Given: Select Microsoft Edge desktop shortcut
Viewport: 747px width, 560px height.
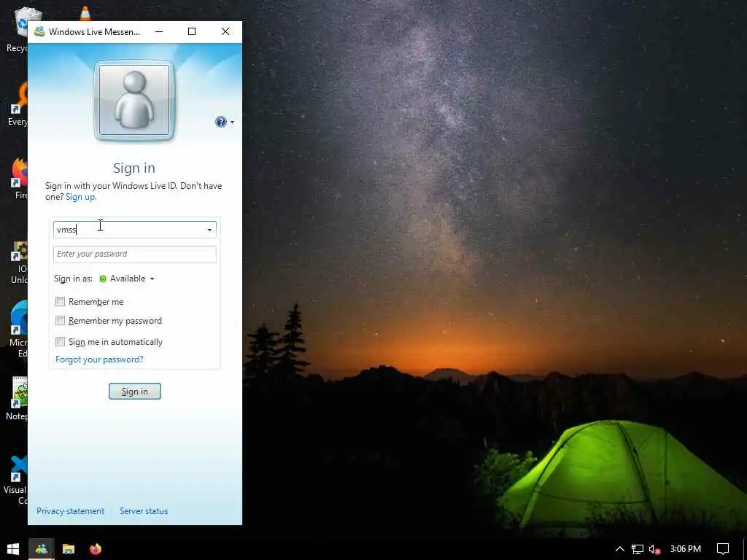Looking at the screenshot, I should coord(19,329).
